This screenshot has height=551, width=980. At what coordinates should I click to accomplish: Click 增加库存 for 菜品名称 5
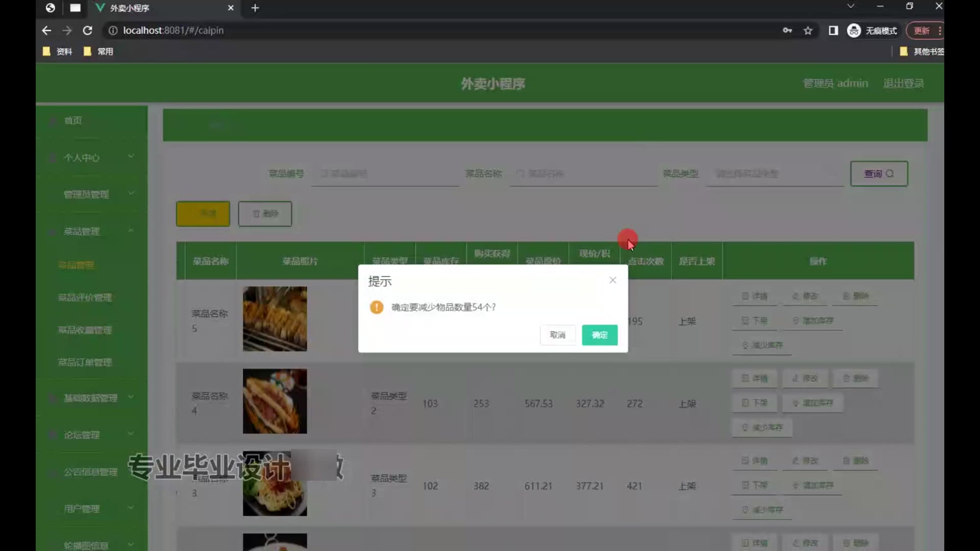813,320
